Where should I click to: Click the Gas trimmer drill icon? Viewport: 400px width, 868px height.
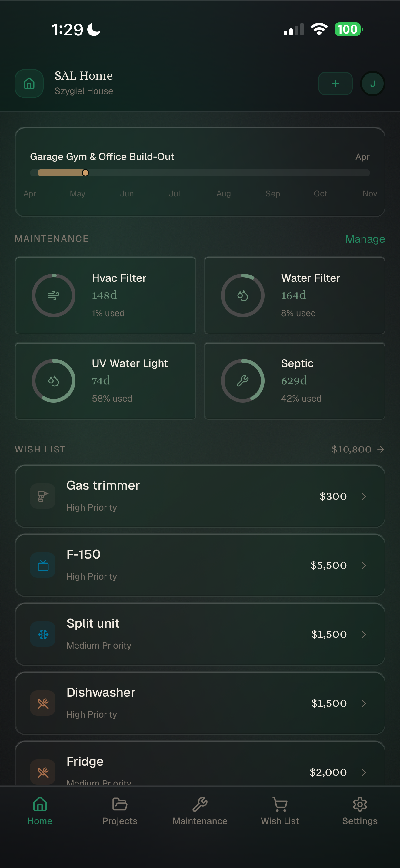click(43, 496)
